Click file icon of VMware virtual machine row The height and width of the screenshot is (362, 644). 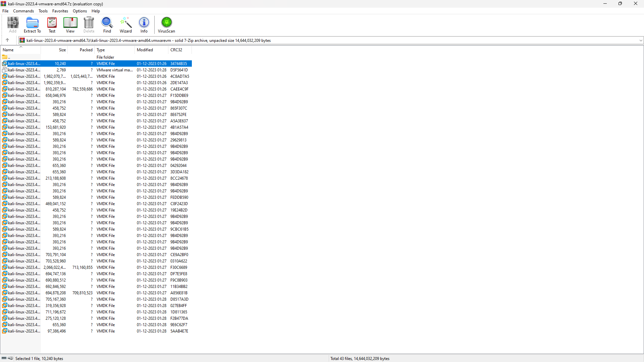click(5, 70)
